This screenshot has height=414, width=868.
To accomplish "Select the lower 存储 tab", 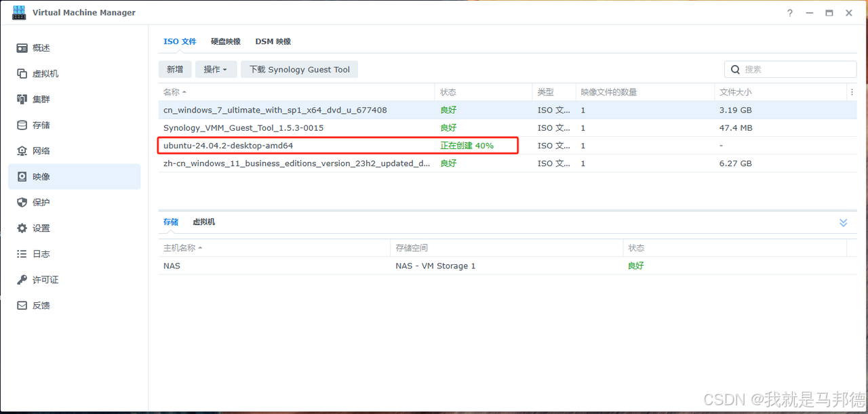I will pyautogui.click(x=171, y=222).
